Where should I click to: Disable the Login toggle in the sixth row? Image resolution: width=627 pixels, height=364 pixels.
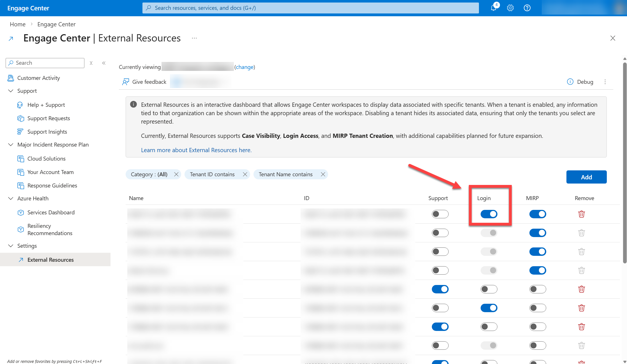pyautogui.click(x=489, y=308)
